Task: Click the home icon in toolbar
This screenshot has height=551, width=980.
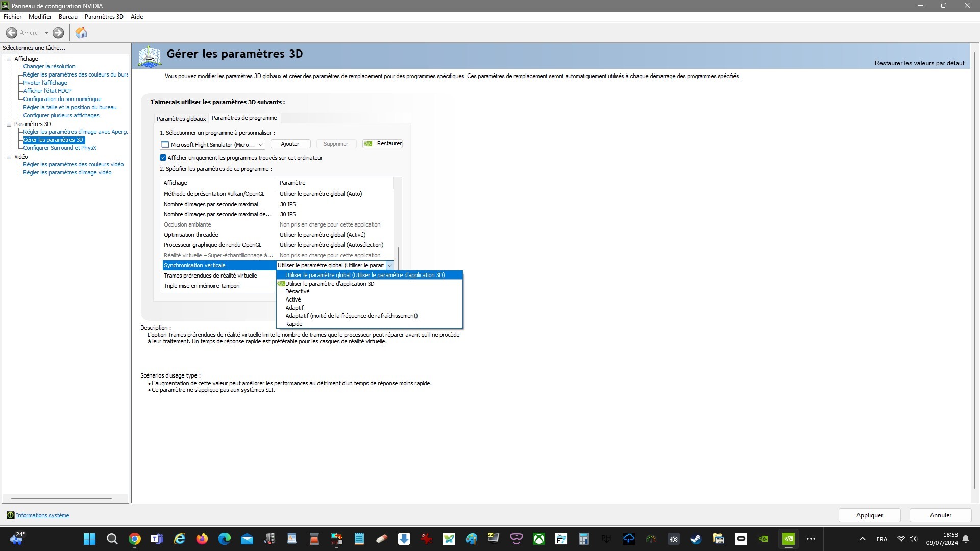Action: (81, 33)
